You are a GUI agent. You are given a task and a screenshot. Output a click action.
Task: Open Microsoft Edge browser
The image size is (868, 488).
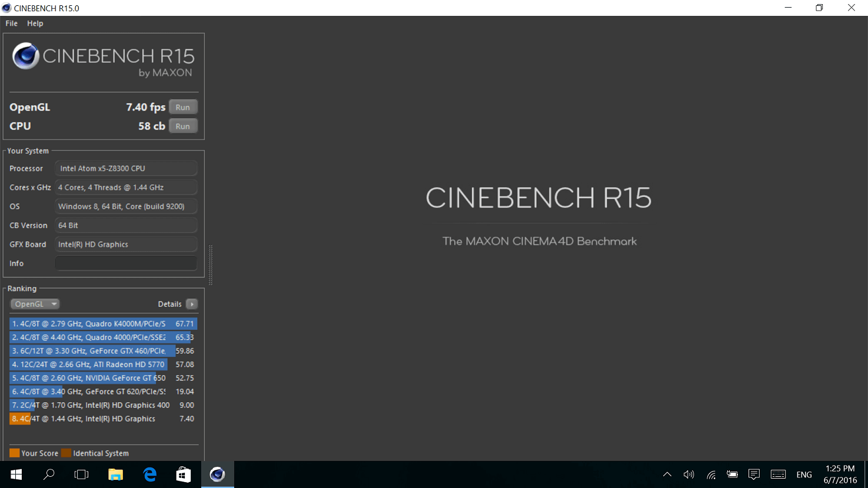click(x=149, y=474)
